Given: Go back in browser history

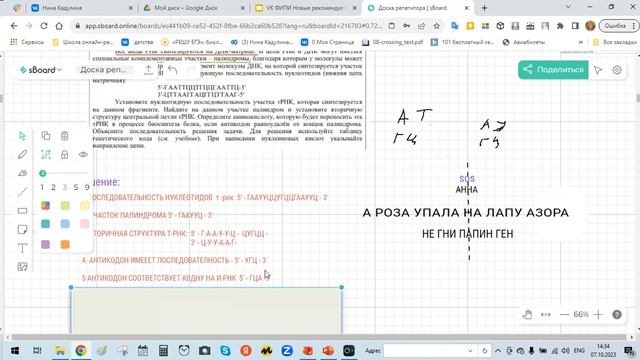Looking at the screenshot, I should (14, 26).
